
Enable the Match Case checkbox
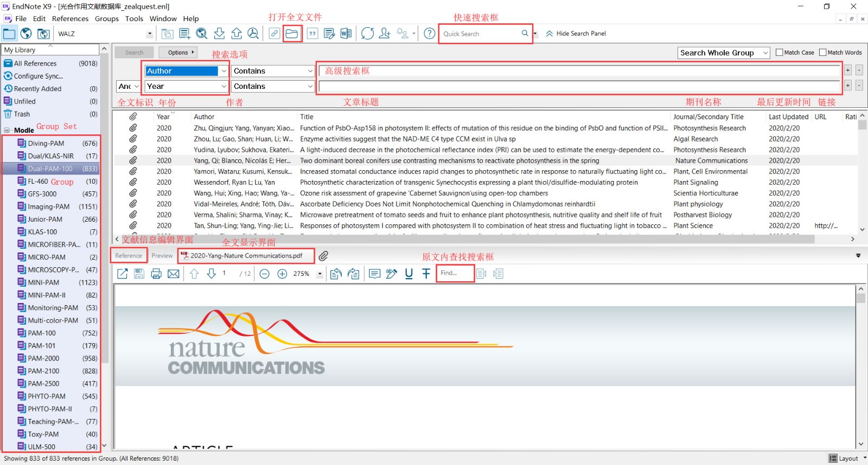[x=780, y=53]
